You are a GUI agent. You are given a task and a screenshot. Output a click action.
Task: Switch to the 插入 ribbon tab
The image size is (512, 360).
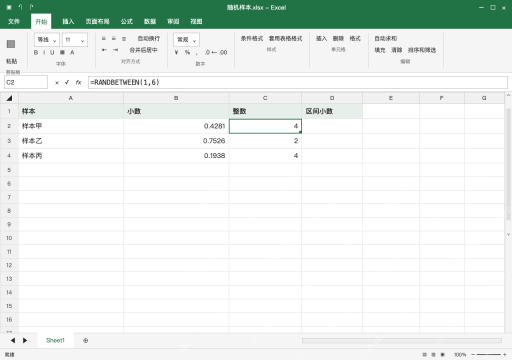68,21
